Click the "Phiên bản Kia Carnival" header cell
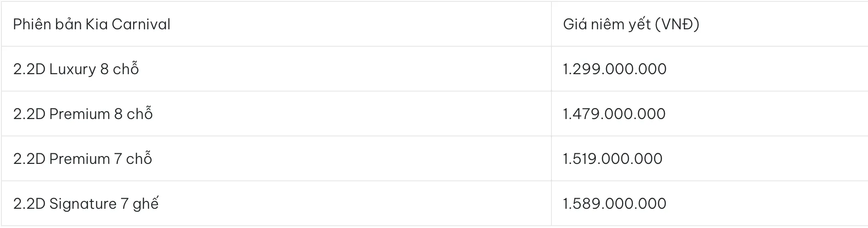Image resolution: width=868 pixels, height=228 pixels. click(92, 24)
